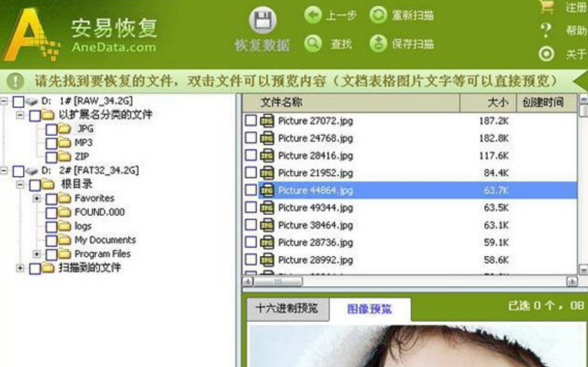Check the box for Picture 28736.jpg
This screenshot has width=588, height=367.
251,242
